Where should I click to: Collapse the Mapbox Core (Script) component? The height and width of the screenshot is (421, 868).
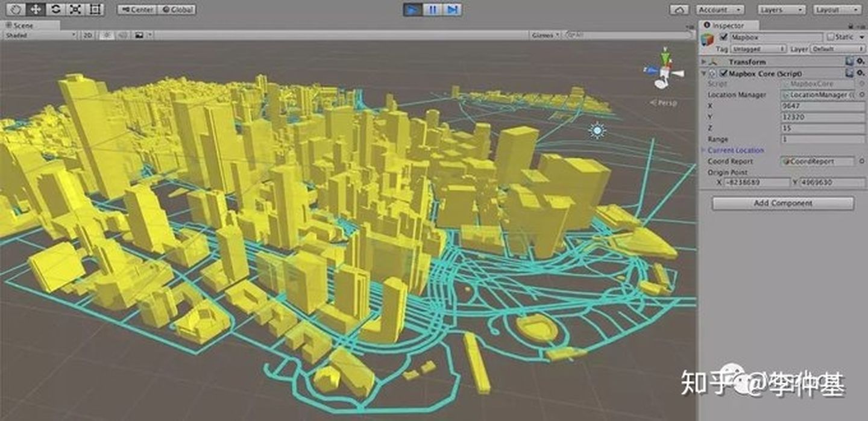(704, 73)
